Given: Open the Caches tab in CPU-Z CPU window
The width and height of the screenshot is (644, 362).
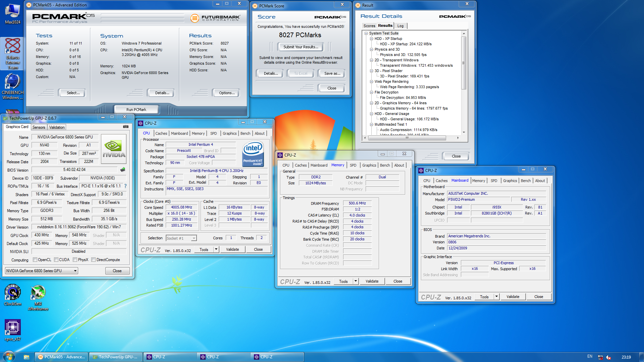Looking at the screenshot, I should 161,133.
